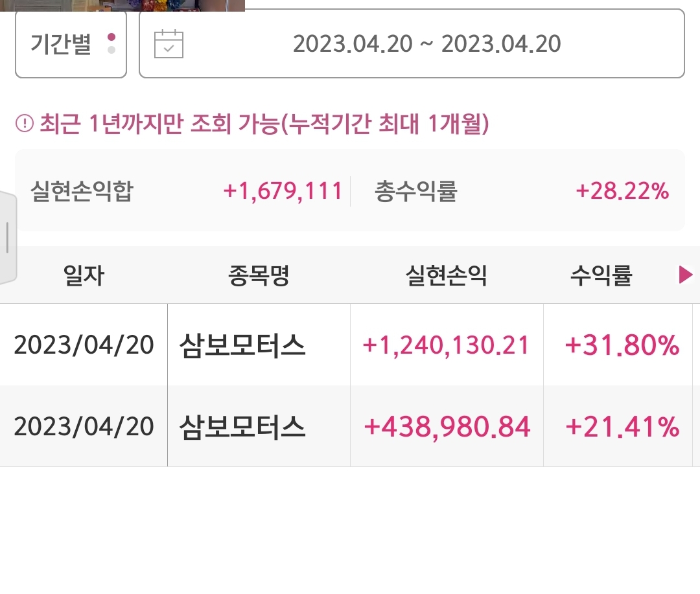Open the left side drawer handle
The height and width of the screenshot is (594, 700).
[8, 237]
